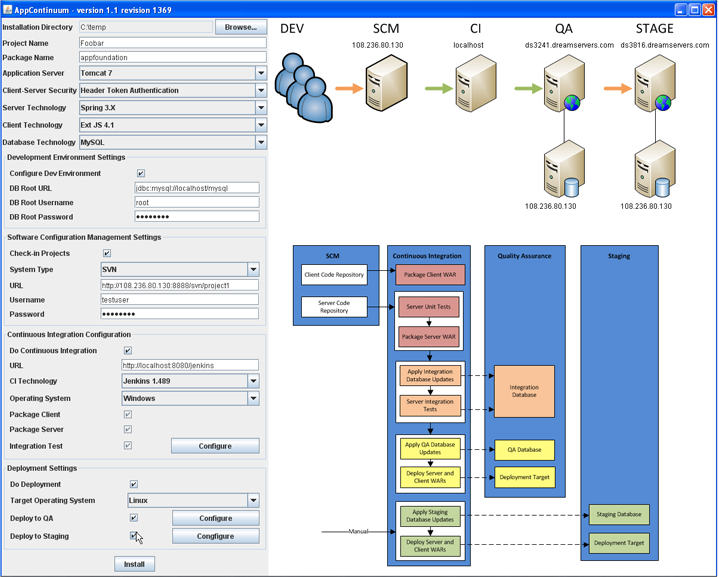The height and width of the screenshot is (577, 719).
Task: Click the STAGE web server icon
Action: [x=655, y=85]
